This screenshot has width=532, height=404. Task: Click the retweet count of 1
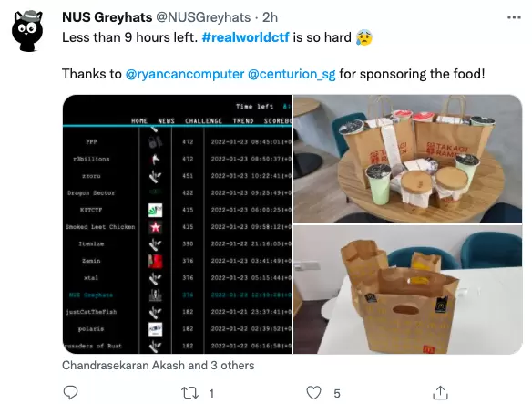[x=211, y=393]
